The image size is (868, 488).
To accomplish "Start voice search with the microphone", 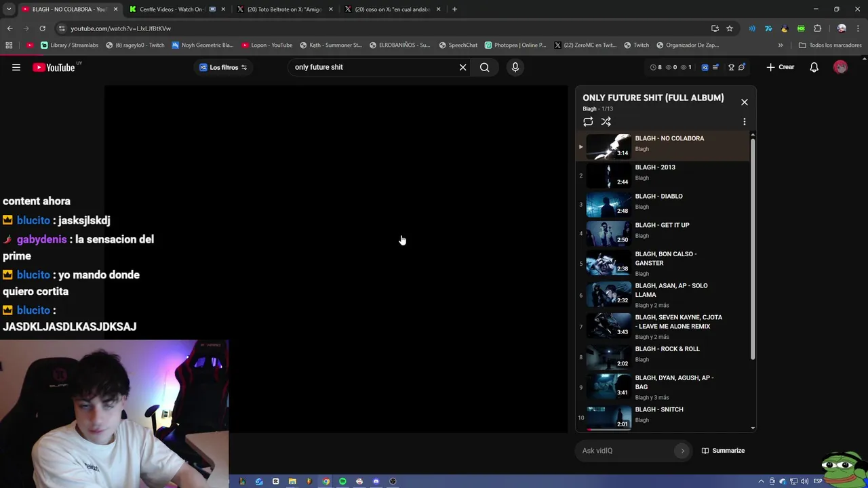I will [515, 67].
